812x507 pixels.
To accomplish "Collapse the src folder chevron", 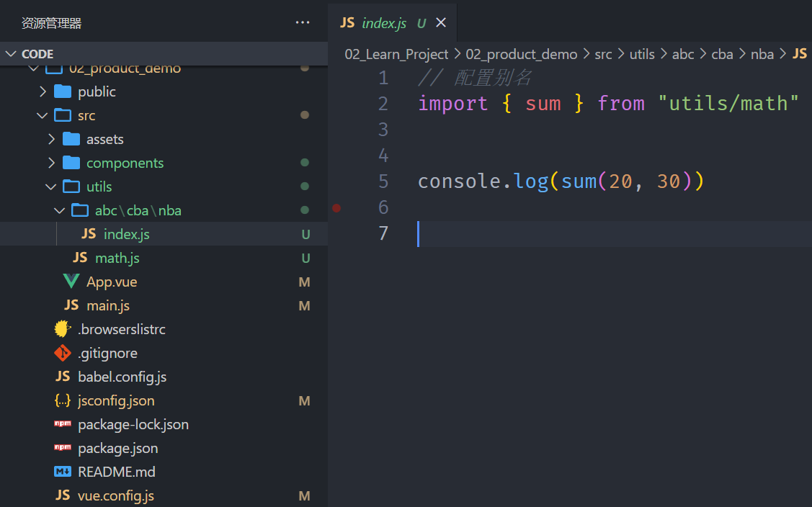I will [43, 115].
